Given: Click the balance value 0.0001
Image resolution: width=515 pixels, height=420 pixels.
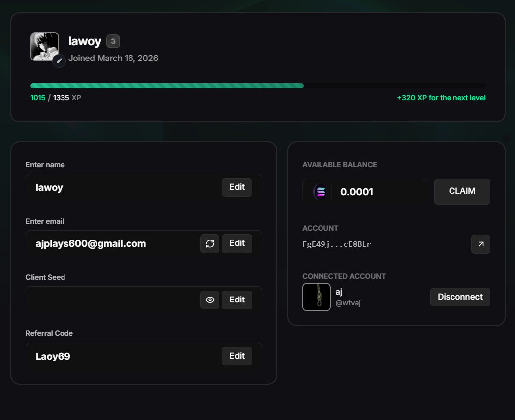Looking at the screenshot, I should (357, 192).
